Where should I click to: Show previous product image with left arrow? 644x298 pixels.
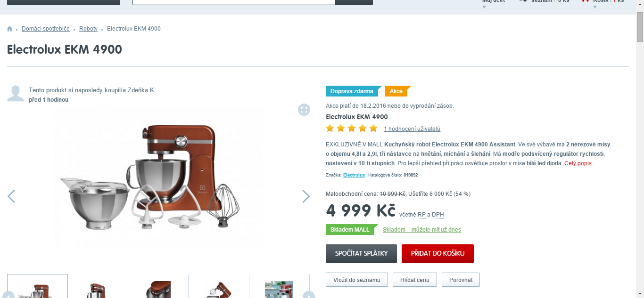point(11,196)
